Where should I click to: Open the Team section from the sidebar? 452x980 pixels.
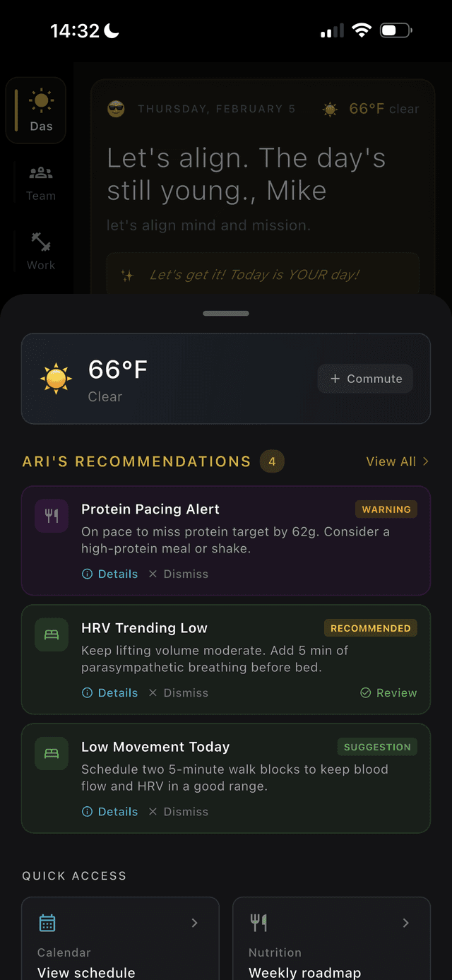click(x=40, y=173)
